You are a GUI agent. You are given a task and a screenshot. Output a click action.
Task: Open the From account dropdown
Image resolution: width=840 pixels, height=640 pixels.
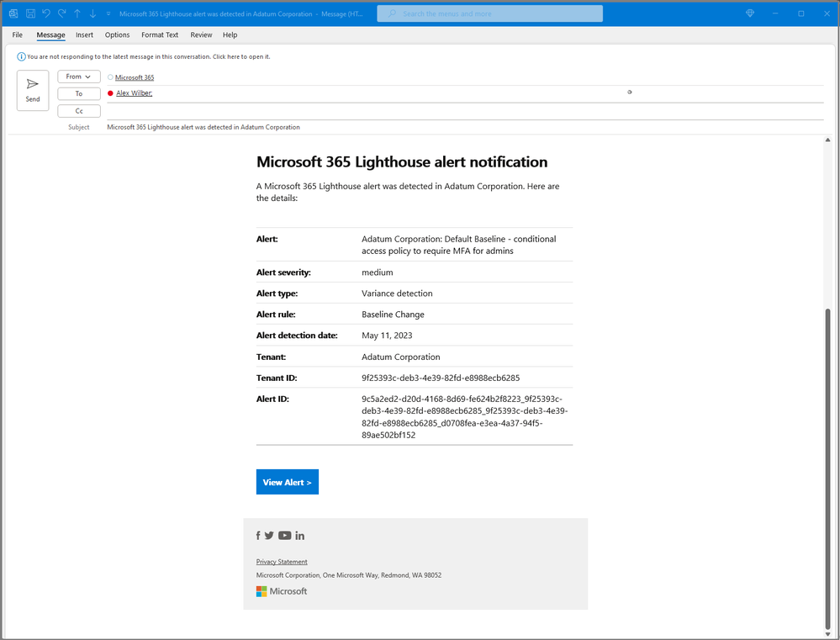79,77
